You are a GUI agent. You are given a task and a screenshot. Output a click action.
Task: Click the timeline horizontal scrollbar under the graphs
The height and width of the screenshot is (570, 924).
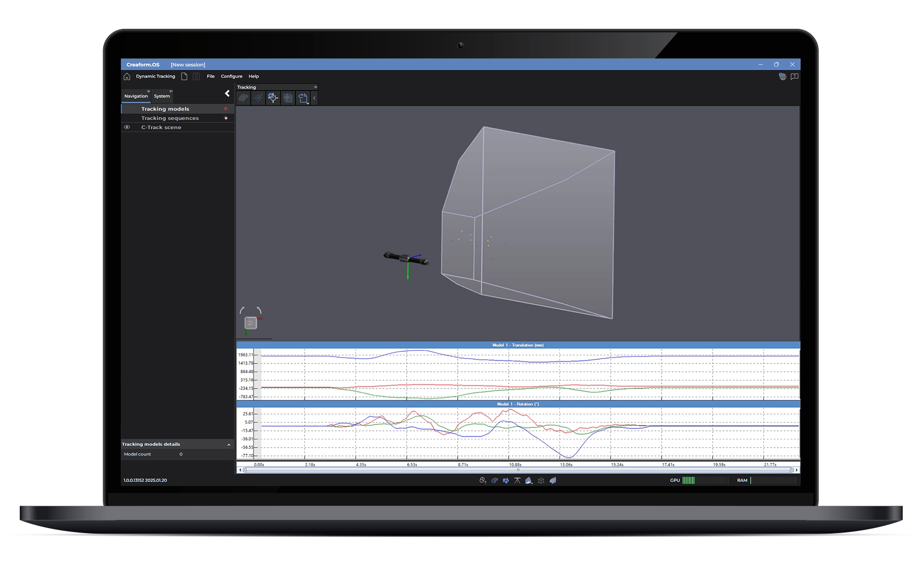pos(518,470)
